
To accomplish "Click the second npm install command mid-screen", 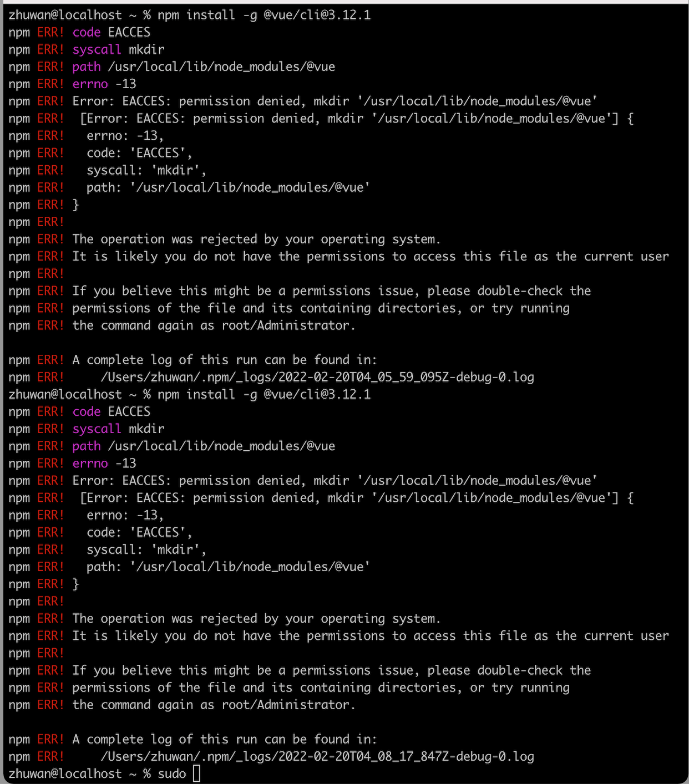I will tap(264, 394).
